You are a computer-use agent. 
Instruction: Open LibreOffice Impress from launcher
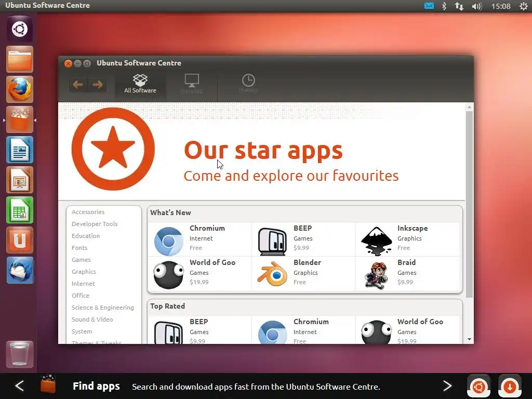tap(20, 180)
